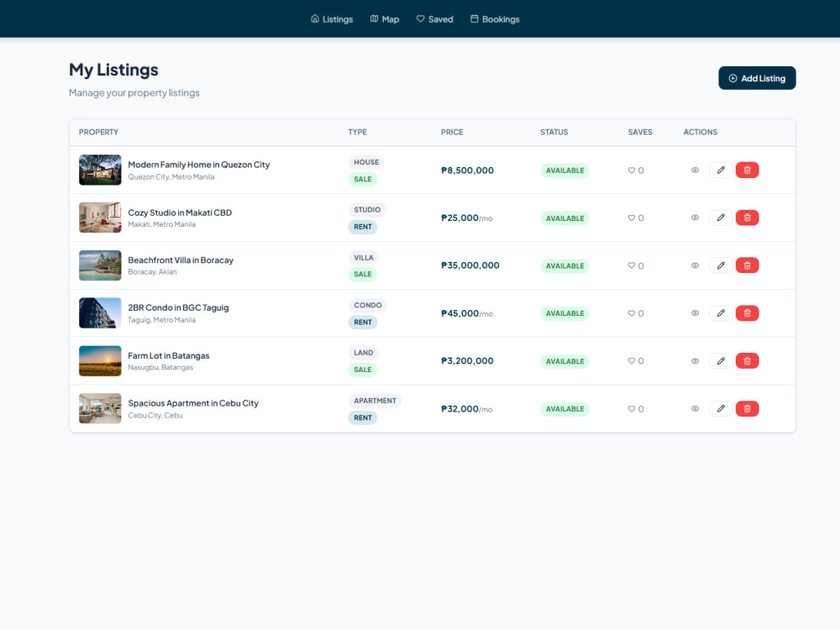The height and width of the screenshot is (630, 840).
Task: Open the Modern Family Home in Quezon City title
Action: 199,165
